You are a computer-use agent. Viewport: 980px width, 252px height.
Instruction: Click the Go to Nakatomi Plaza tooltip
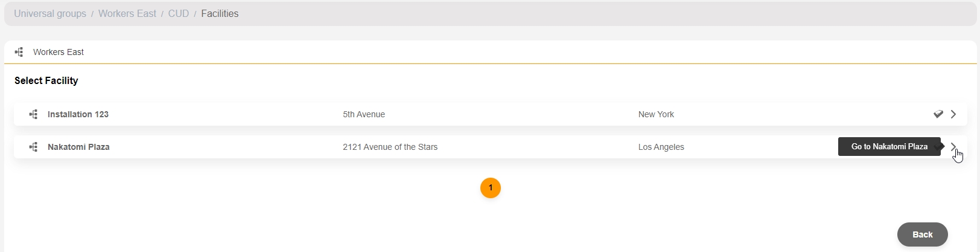pyautogui.click(x=889, y=147)
